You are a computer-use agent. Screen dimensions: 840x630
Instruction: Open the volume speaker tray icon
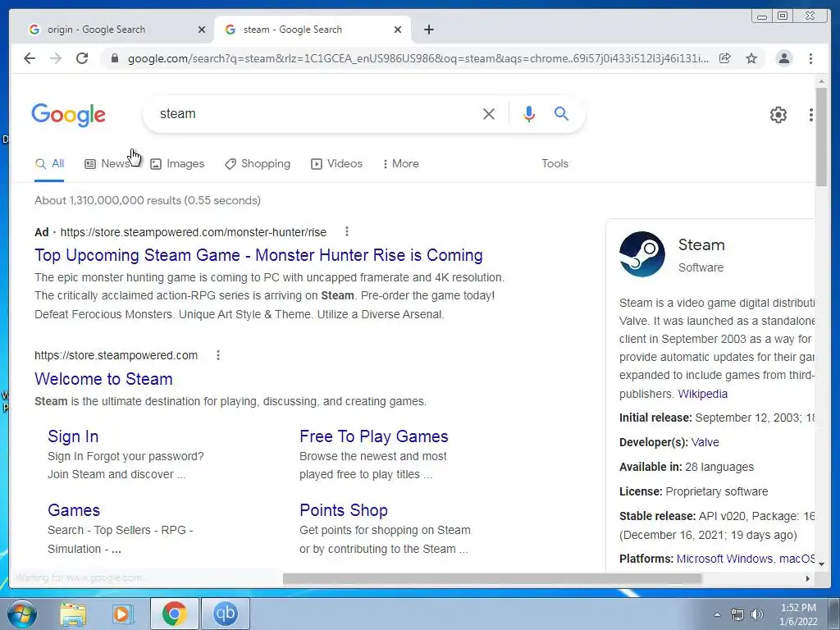pyautogui.click(x=757, y=615)
